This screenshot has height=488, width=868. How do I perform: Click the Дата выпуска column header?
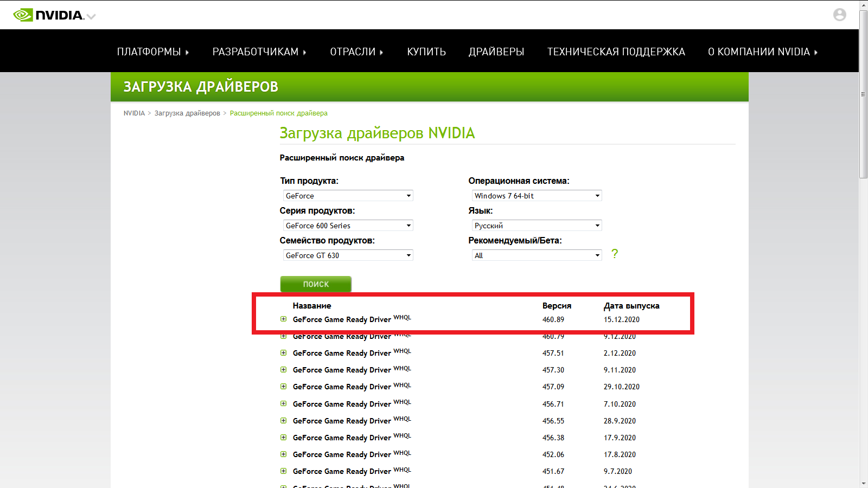[631, 306]
